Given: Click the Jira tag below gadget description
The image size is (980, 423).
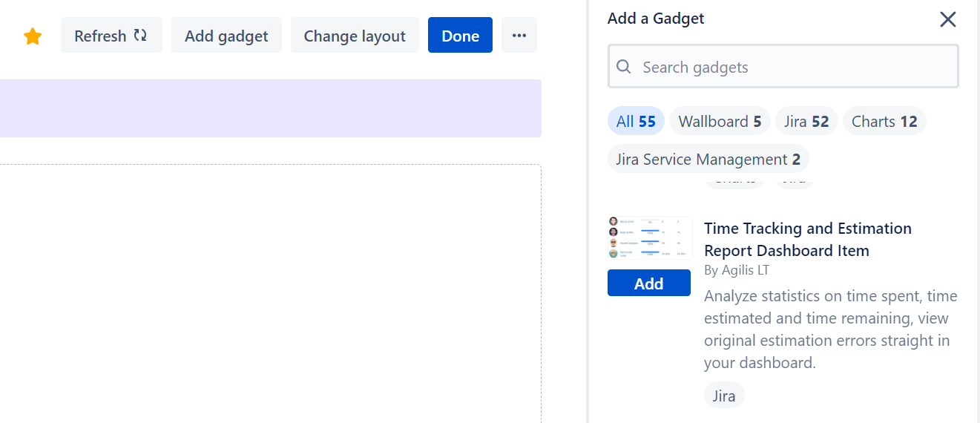Looking at the screenshot, I should click(x=724, y=396).
